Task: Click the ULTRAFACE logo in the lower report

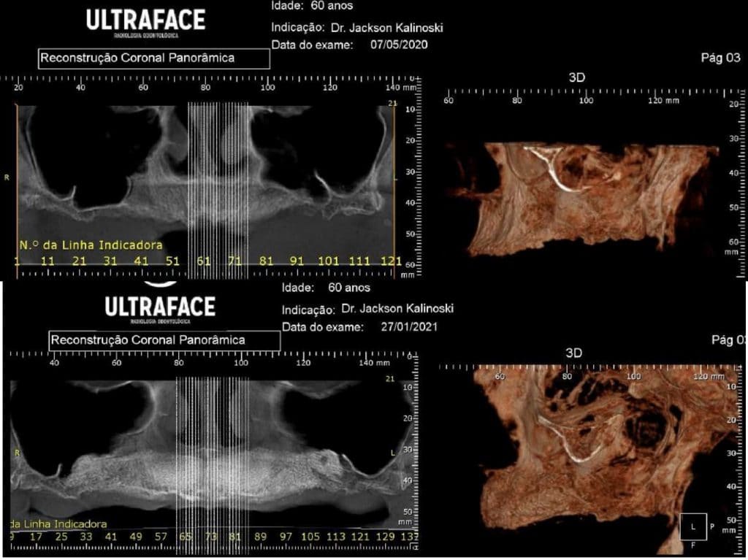Action: [160, 307]
